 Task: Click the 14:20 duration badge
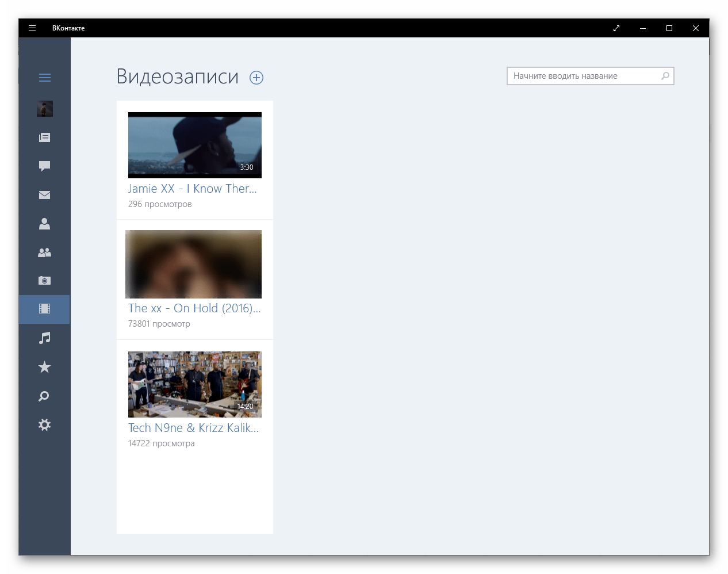[246, 407]
